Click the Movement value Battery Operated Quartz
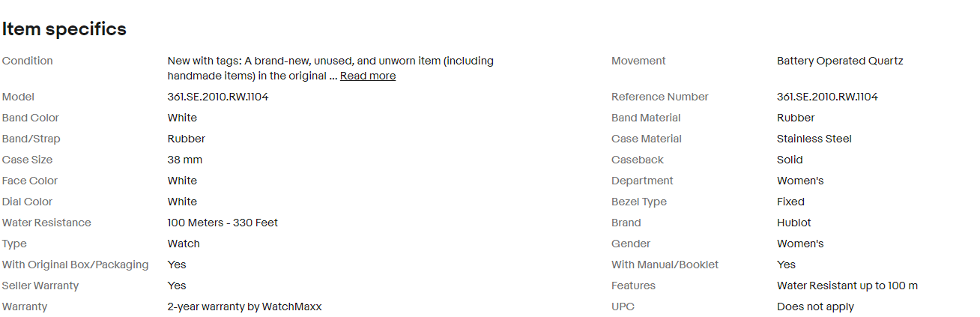The image size is (980, 317). click(x=840, y=61)
